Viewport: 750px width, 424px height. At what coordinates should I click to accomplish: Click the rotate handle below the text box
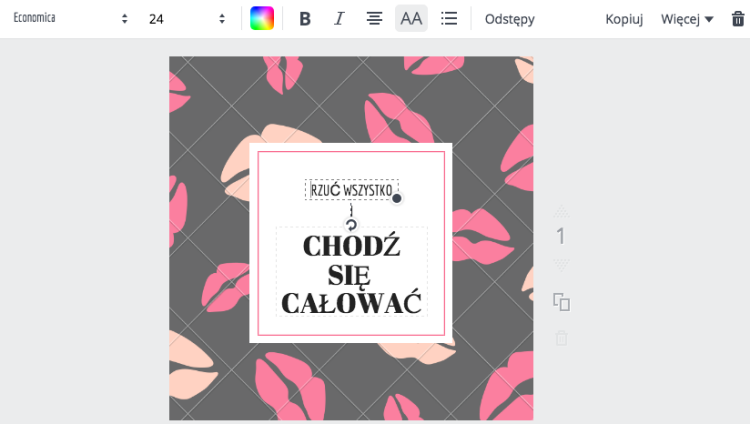tap(351, 224)
